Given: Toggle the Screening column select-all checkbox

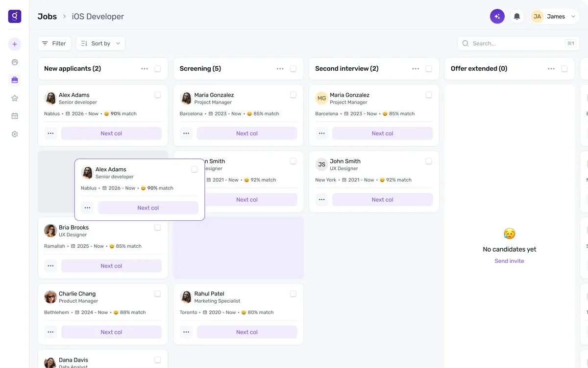Looking at the screenshot, I should (x=293, y=69).
